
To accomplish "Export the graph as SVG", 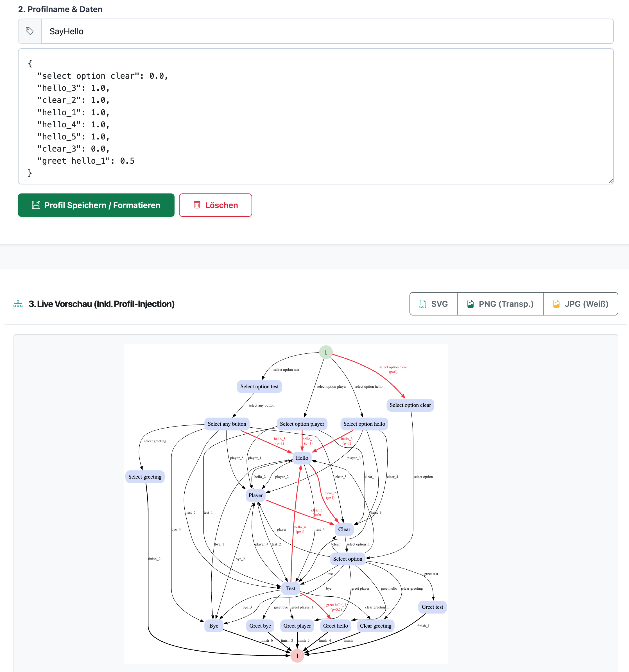I will (433, 304).
